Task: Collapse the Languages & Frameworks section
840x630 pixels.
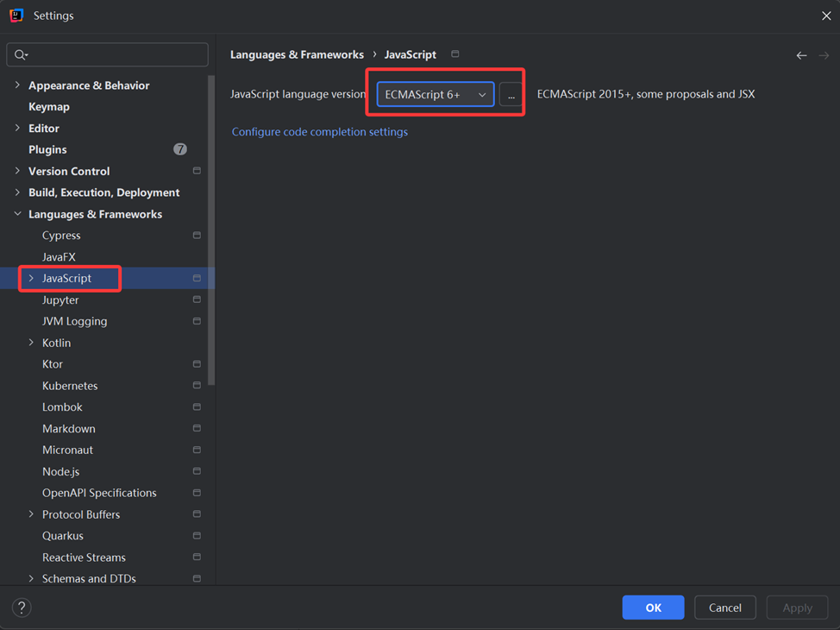Action: pos(17,213)
